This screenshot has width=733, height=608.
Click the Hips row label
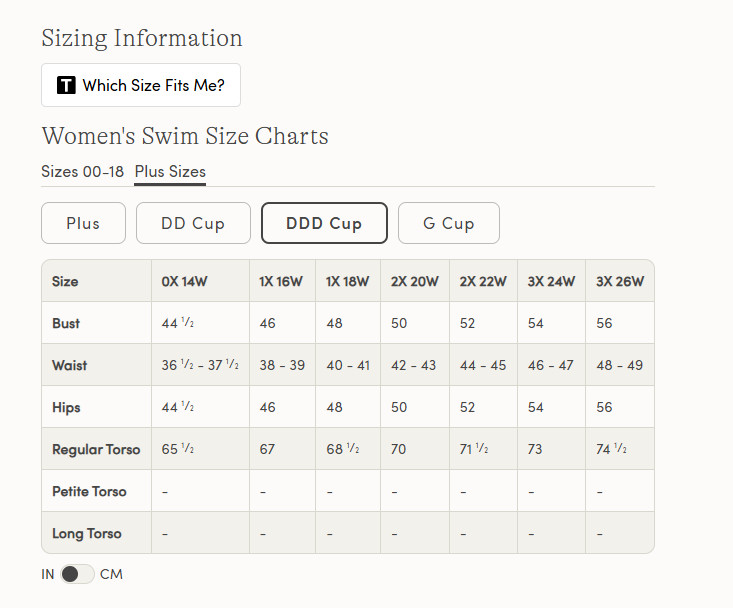[x=66, y=408]
